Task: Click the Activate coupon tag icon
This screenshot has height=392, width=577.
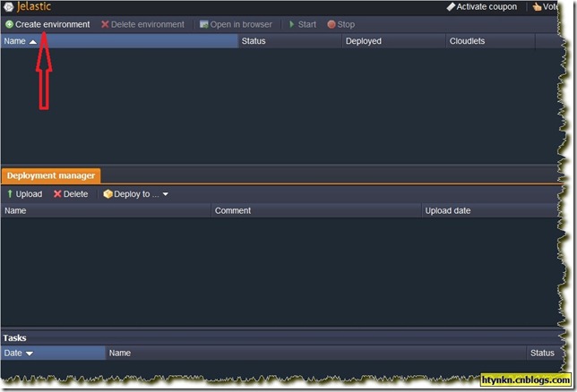Action: pyautogui.click(x=451, y=6)
